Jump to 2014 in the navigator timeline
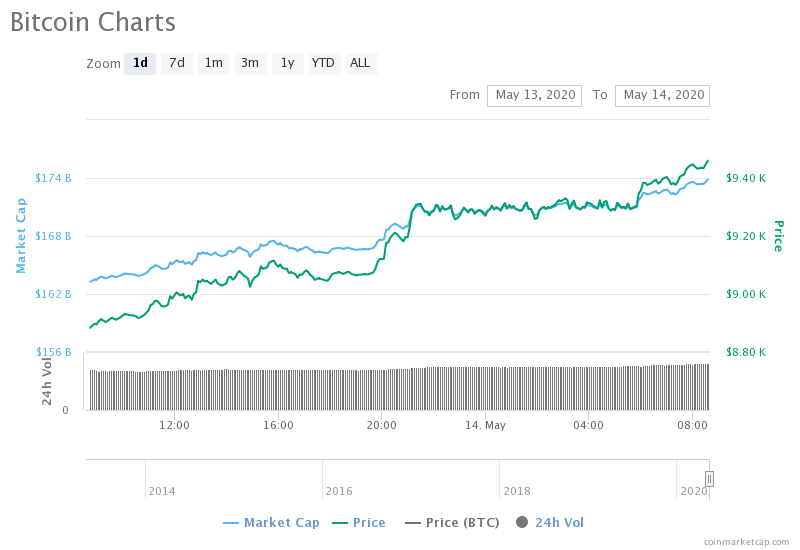This screenshot has height=550, width=800. 162,491
